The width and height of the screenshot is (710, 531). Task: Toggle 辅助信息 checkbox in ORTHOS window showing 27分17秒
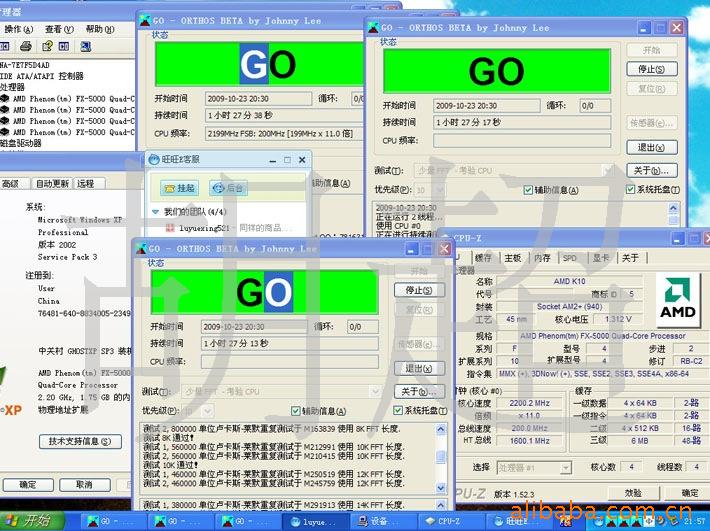click(528, 190)
